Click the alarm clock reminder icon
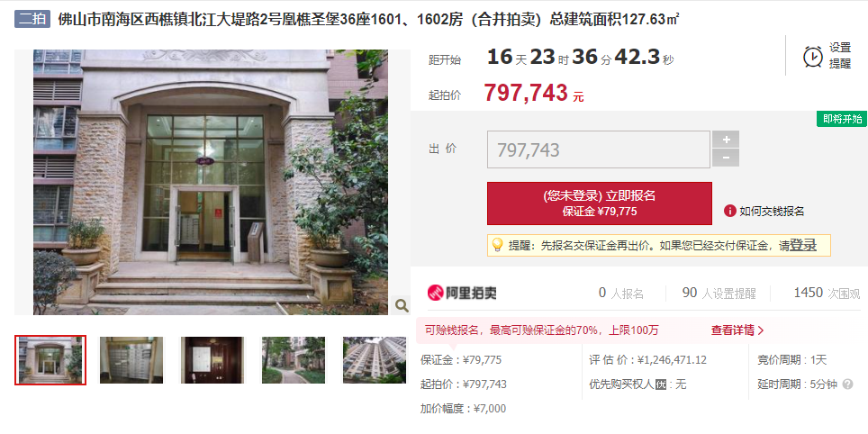Screen dimensions: 868x434 click(x=813, y=57)
